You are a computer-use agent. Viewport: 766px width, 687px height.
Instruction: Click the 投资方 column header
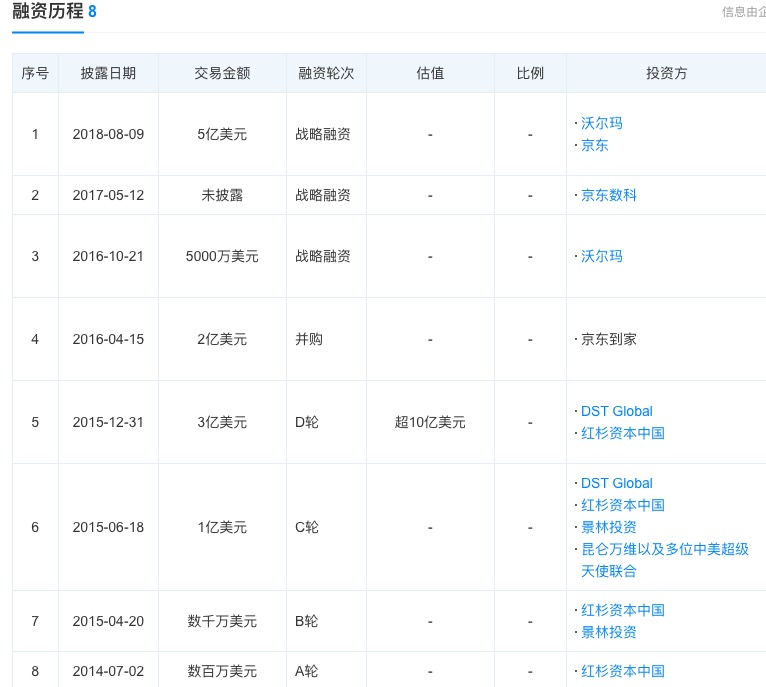click(x=666, y=73)
